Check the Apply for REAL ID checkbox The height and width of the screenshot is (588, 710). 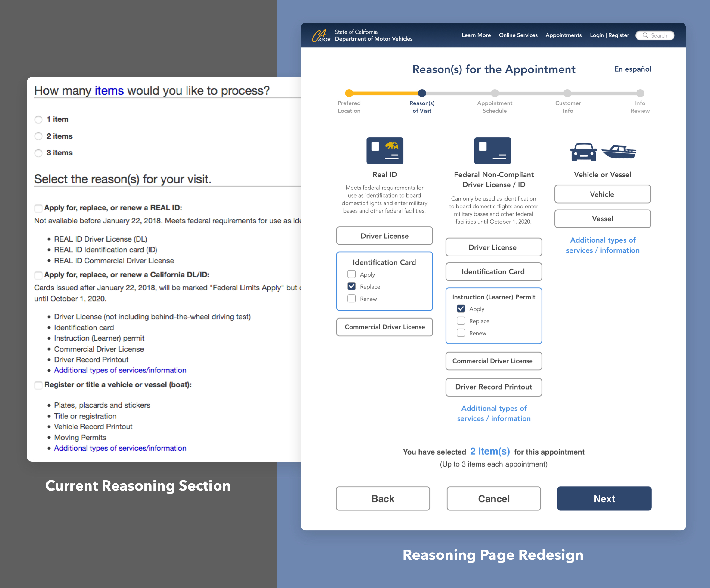(x=39, y=208)
